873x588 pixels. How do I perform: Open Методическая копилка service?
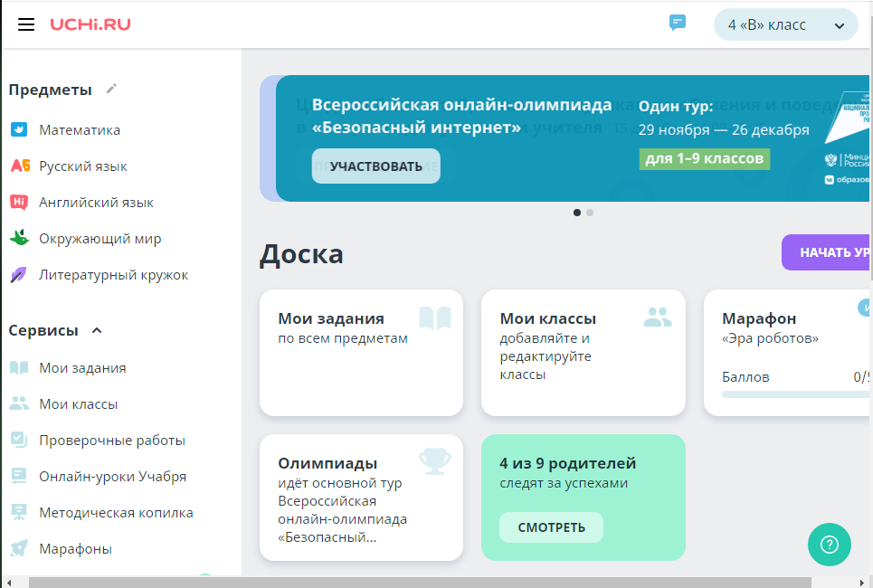point(116,513)
